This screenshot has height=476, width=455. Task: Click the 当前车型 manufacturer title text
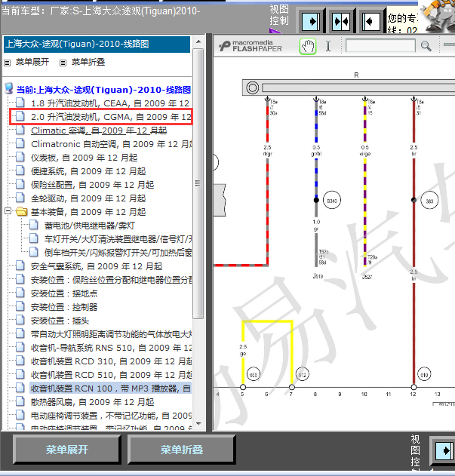coord(100,11)
